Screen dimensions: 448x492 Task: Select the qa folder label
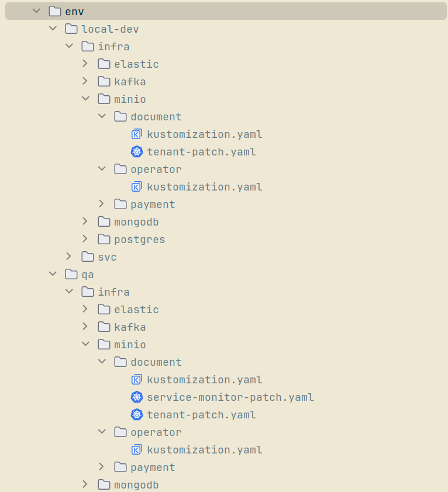pyautogui.click(x=88, y=275)
